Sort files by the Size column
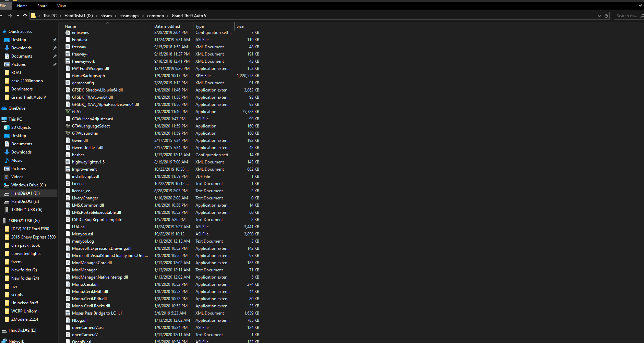The height and width of the screenshot is (343, 644). (248, 26)
